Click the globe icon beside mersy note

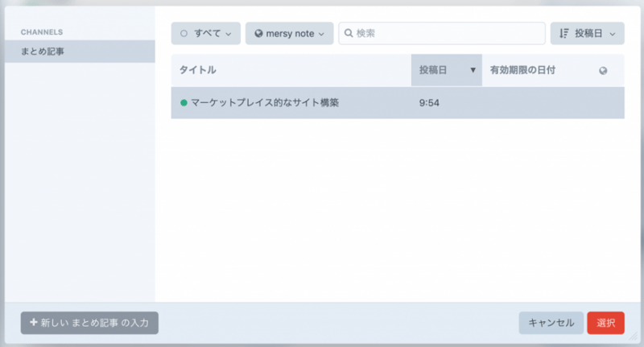[258, 34]
